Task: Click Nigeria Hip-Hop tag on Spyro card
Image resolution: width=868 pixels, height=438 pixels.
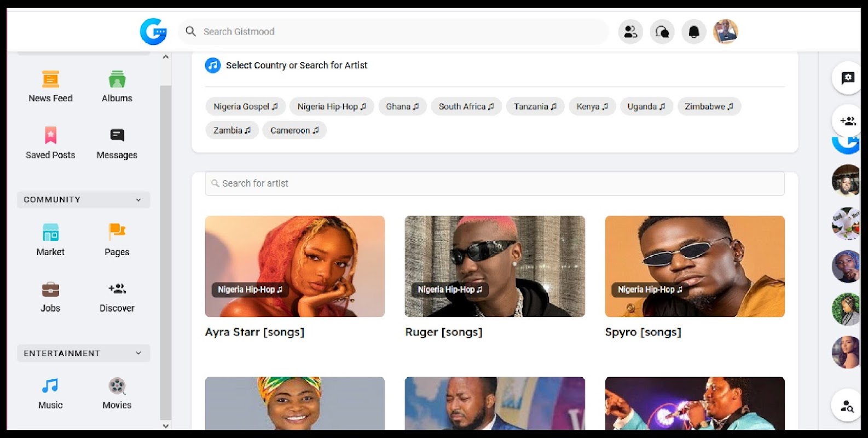Action: [650, 290]
